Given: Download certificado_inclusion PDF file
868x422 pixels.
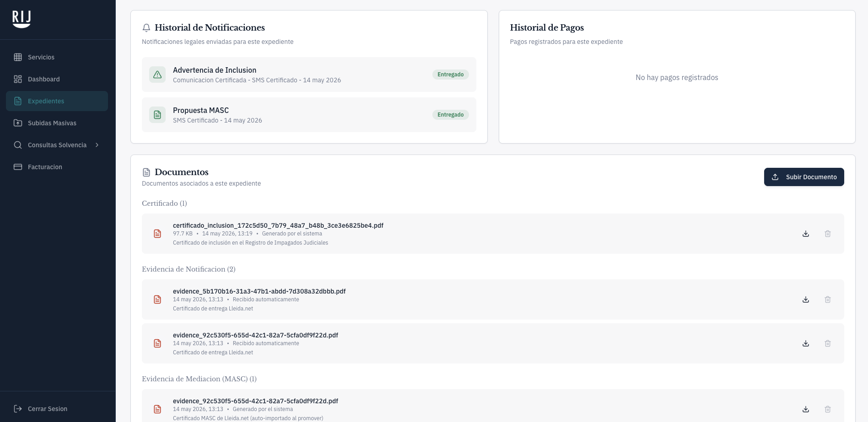Looking at the screenshot, I should 806,234.
